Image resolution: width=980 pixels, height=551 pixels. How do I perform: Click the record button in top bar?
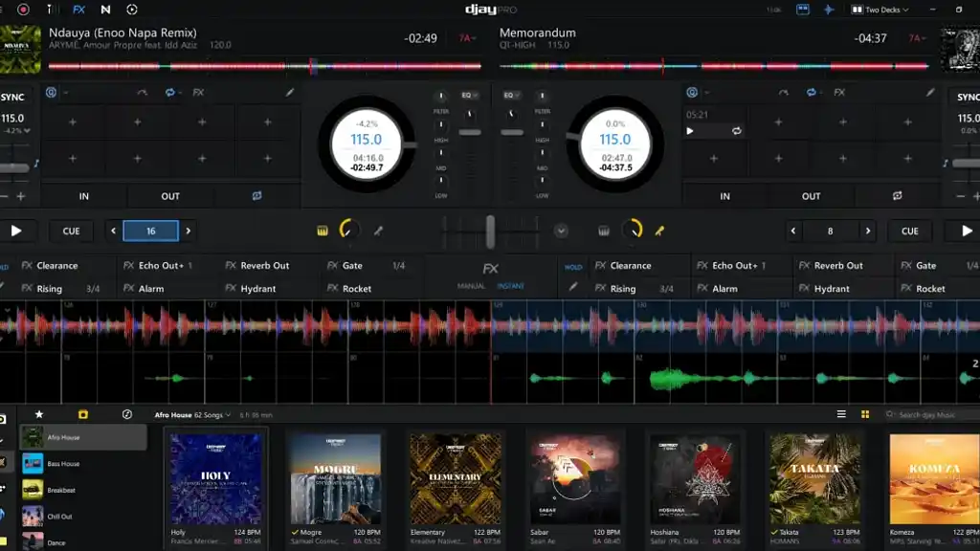pos(23,10)
